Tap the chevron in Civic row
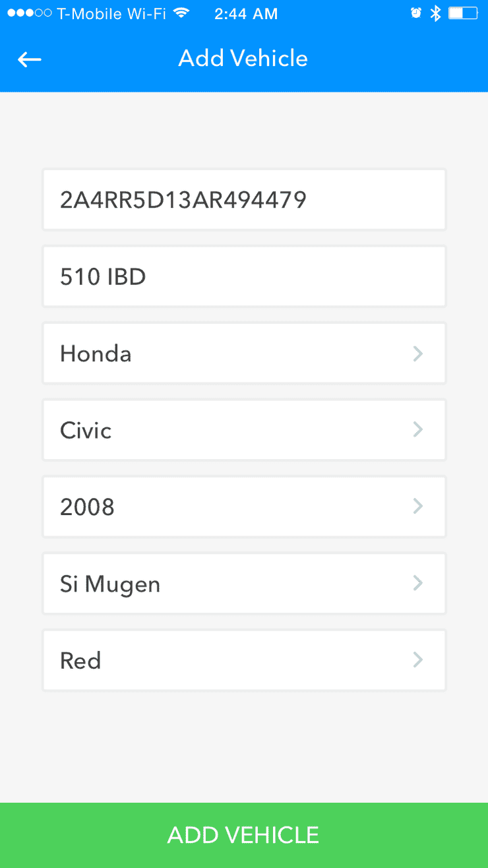488x868 pixels. point(417,429)
